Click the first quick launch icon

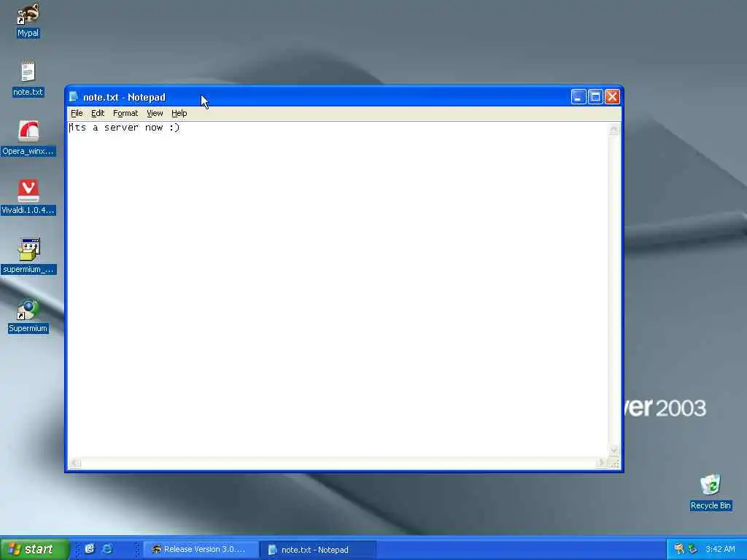(90, 549)
